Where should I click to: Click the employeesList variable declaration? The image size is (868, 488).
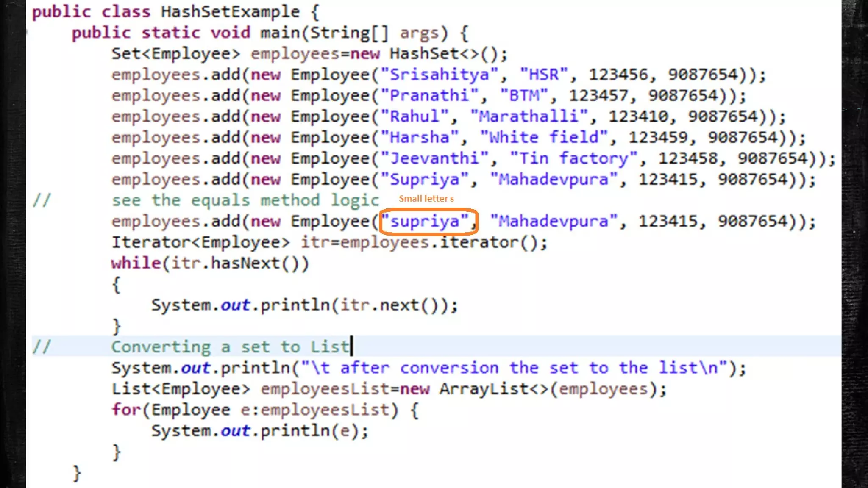tap(324, 389)
